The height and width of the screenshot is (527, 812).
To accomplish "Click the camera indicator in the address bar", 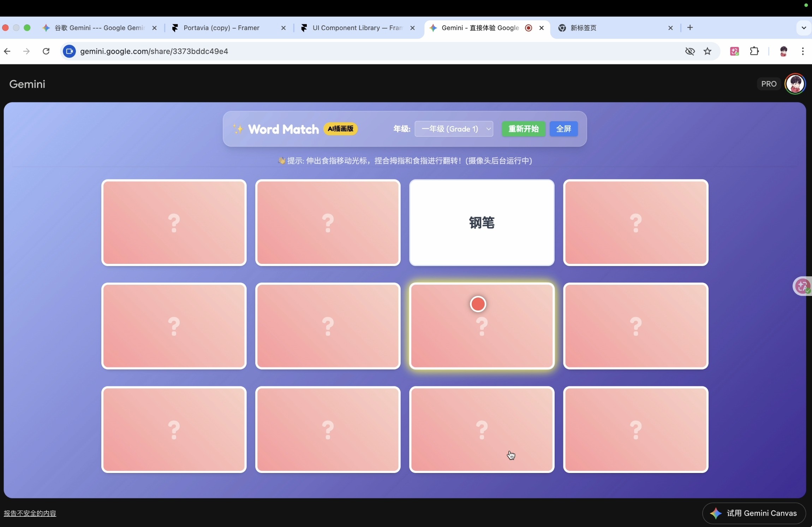I will point(70,52).
